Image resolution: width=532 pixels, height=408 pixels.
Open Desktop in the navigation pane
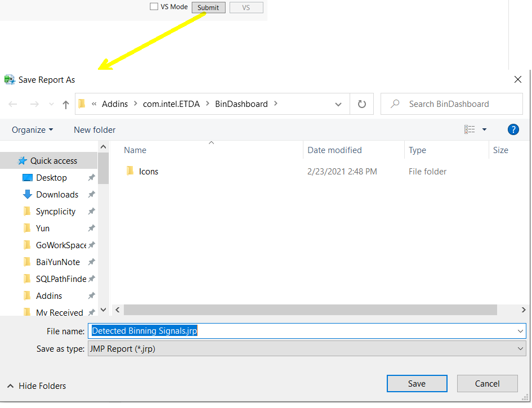(x=51, y=177)
